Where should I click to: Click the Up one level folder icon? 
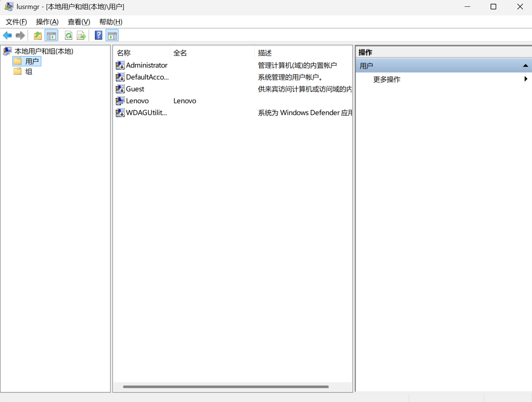(38, 36)
